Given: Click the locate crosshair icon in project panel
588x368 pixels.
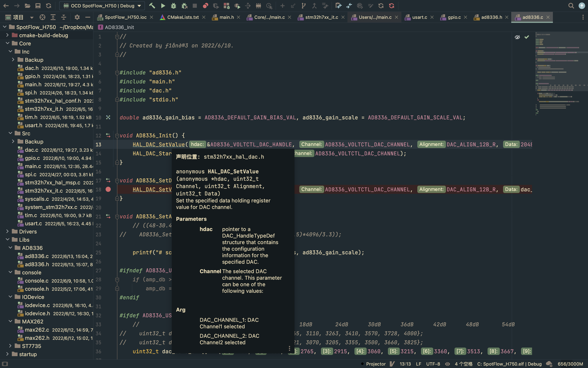Looking at the screenshot, I should coord(42,17).
